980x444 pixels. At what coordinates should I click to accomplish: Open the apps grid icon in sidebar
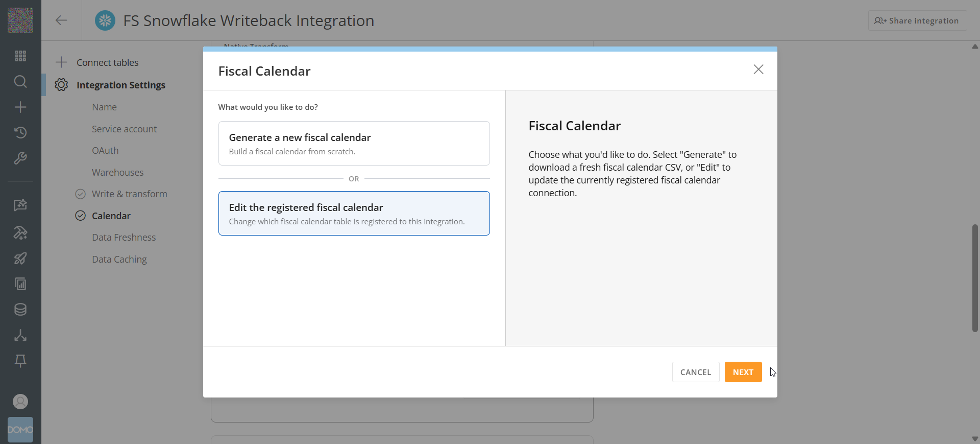coord(20,56)
